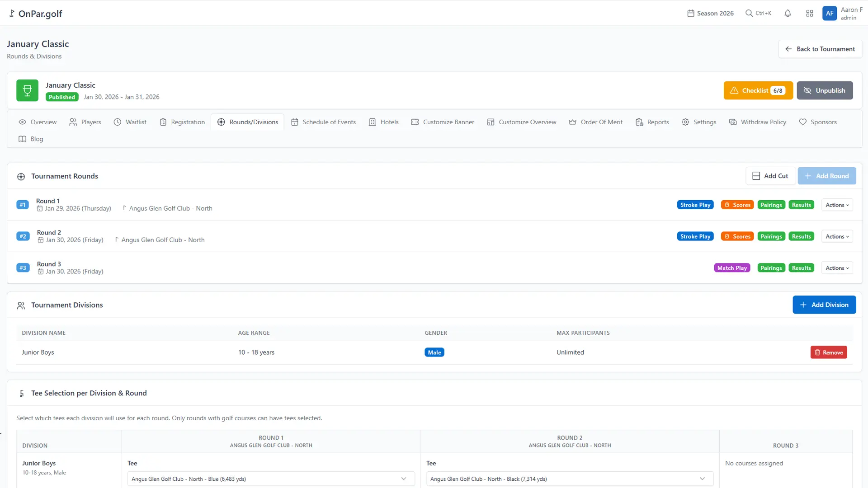The height and width of the screenshot is (488, 868).
Task: Click the Published status badge
Action: click(x=62, y=97)
